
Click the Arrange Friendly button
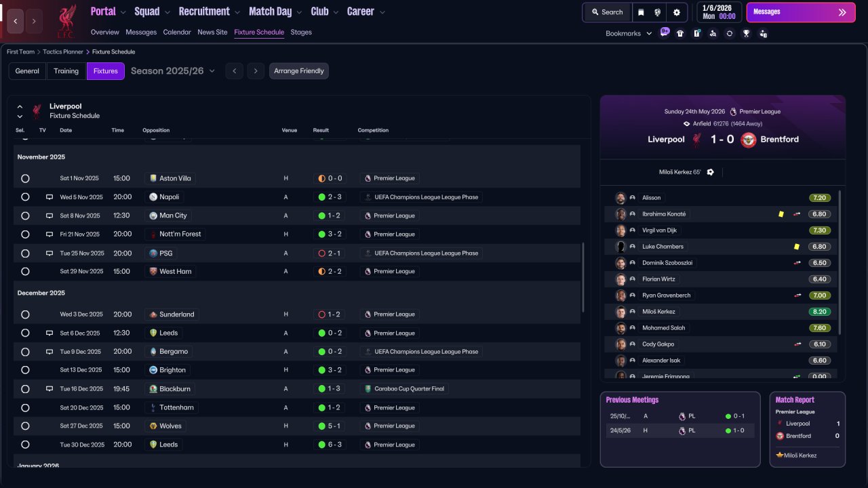[x=299, y=71]
